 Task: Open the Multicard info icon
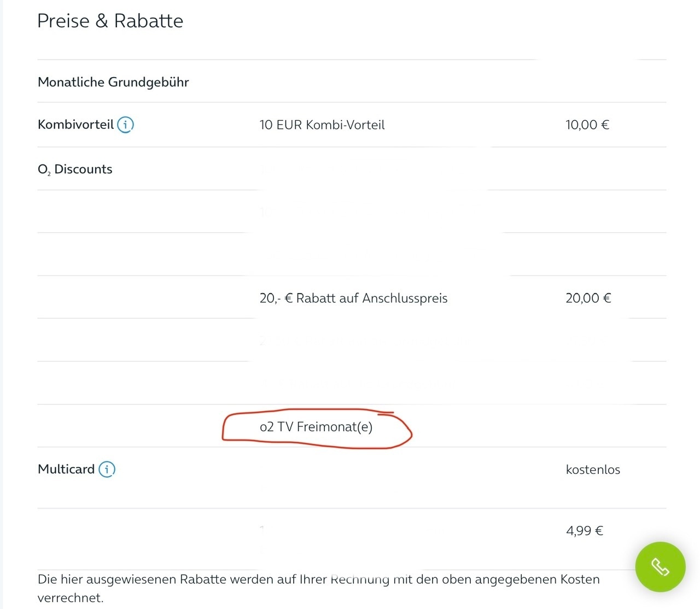point(107,469)
